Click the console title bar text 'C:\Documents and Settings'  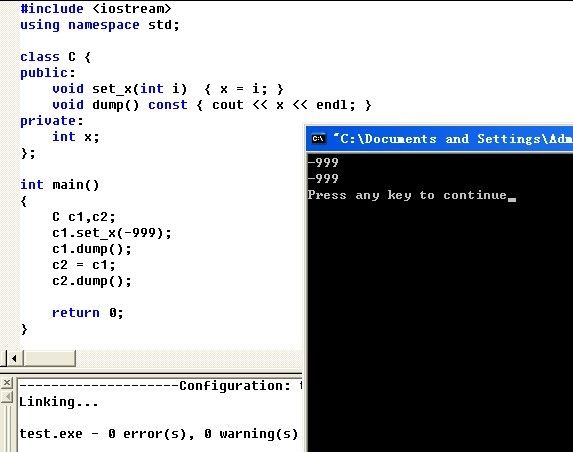(440, 139)
